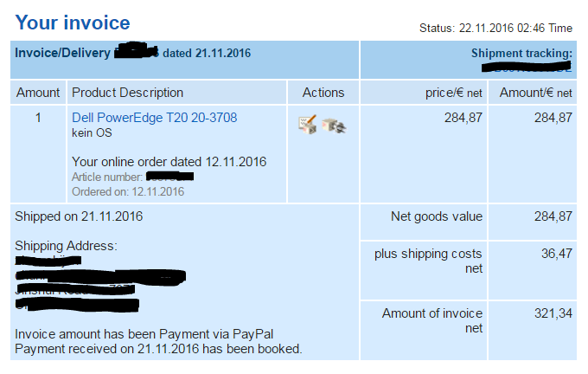This screenshot has width=588, height=374.
Task: Open the Dell PowerEdge T20 20-3708 link
Action: coord(154,118)
